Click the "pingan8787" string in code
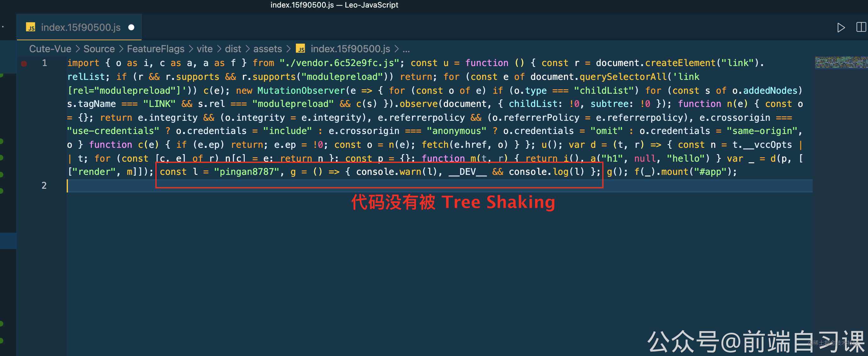 246,172
